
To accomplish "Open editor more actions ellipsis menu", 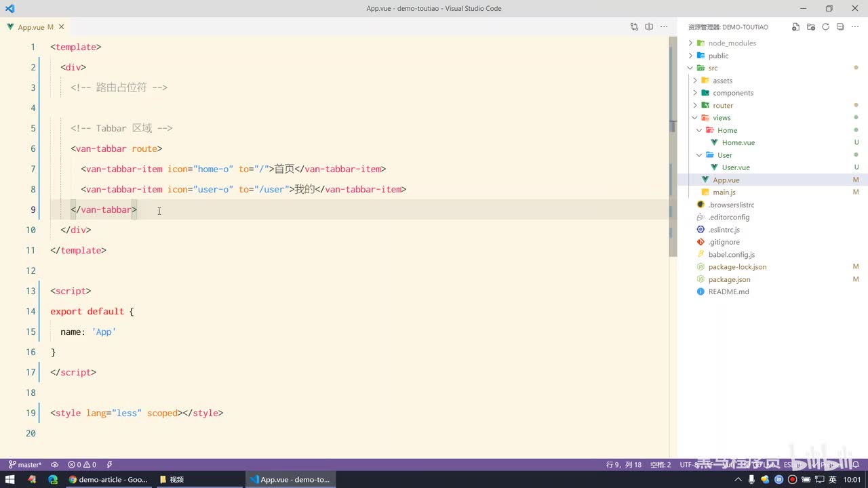I will click(x=664, y=27).
